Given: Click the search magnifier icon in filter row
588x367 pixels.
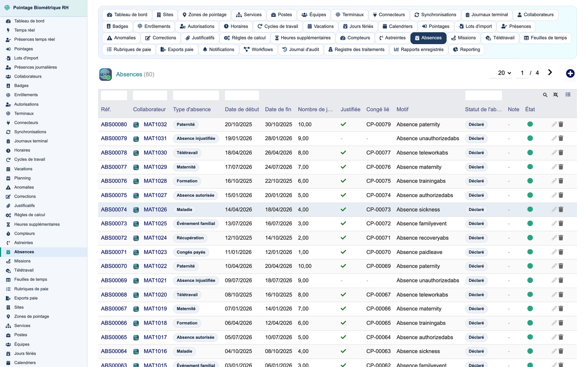Looking at the screenshot, I should [x=545, y=95].
